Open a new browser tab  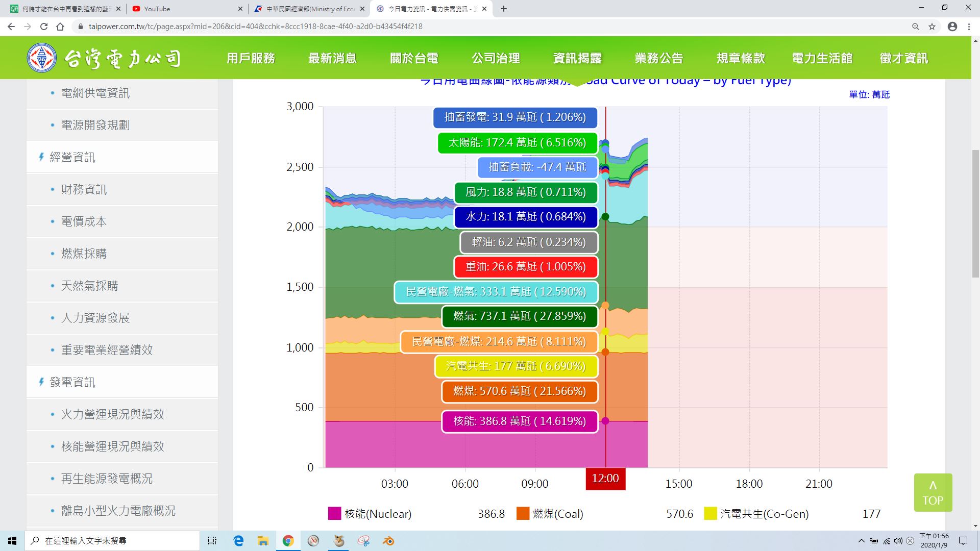pyautogui.click(x=504, y=9)
